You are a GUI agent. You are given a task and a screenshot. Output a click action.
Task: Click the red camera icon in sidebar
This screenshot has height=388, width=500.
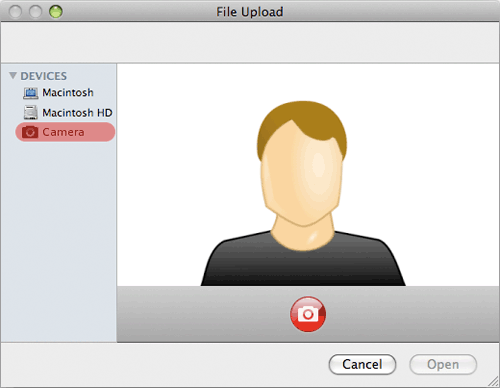pos(30,132)
